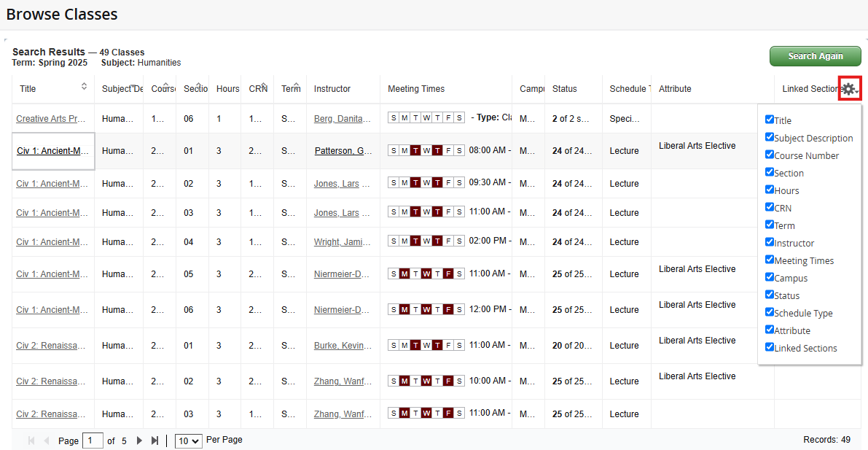Uncheck Subject Description column checkbox

click(769, 137)
